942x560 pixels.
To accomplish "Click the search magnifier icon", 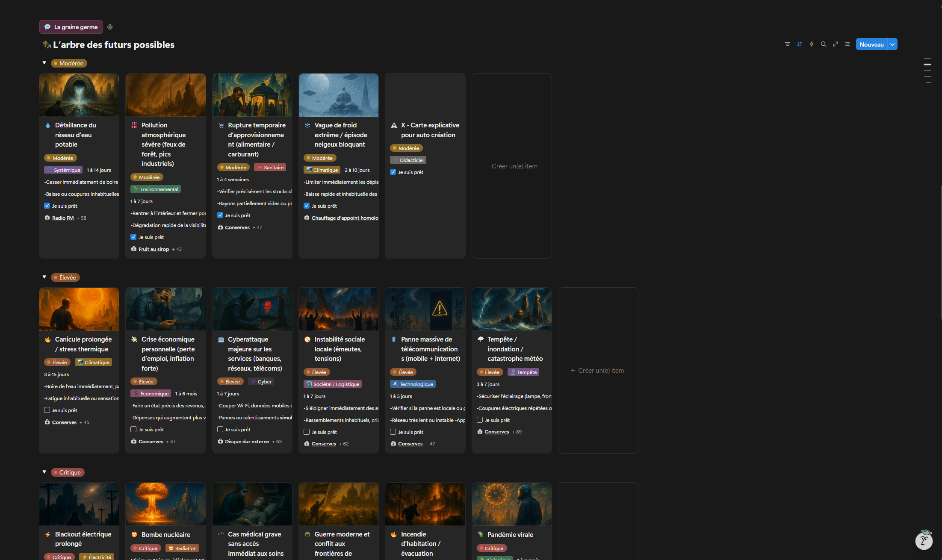I will pyautogui.click(x=823, y=44).
